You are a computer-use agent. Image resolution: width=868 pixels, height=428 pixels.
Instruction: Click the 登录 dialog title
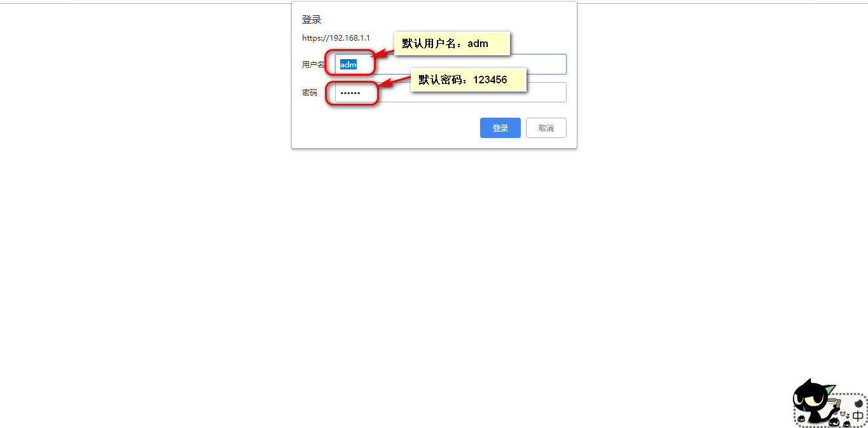(312, 20)
